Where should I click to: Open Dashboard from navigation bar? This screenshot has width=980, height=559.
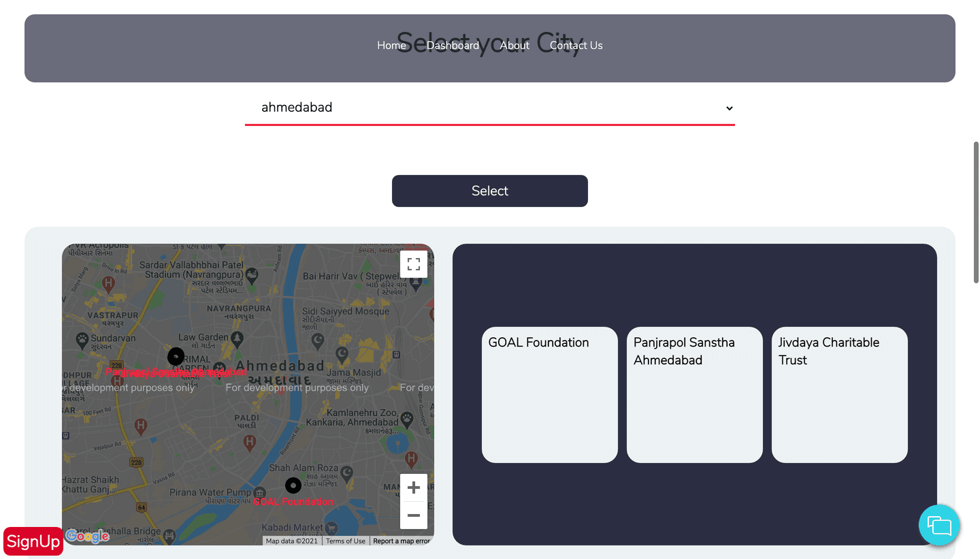[453, 46]
